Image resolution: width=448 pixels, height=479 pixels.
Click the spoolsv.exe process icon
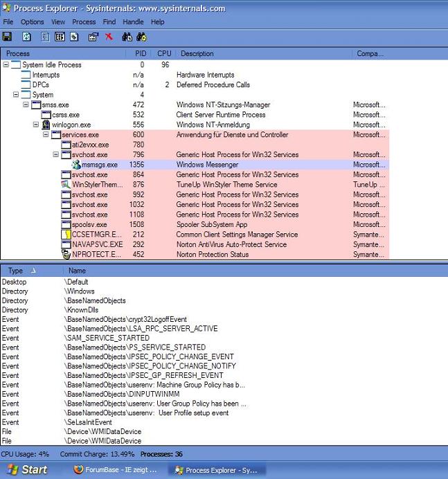tap(66, 224)
